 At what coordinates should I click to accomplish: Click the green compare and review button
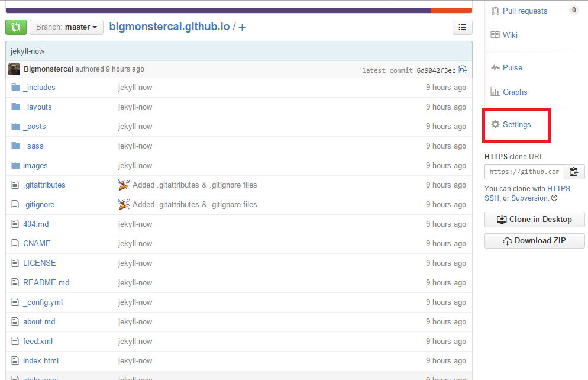[x=16, y=27]
